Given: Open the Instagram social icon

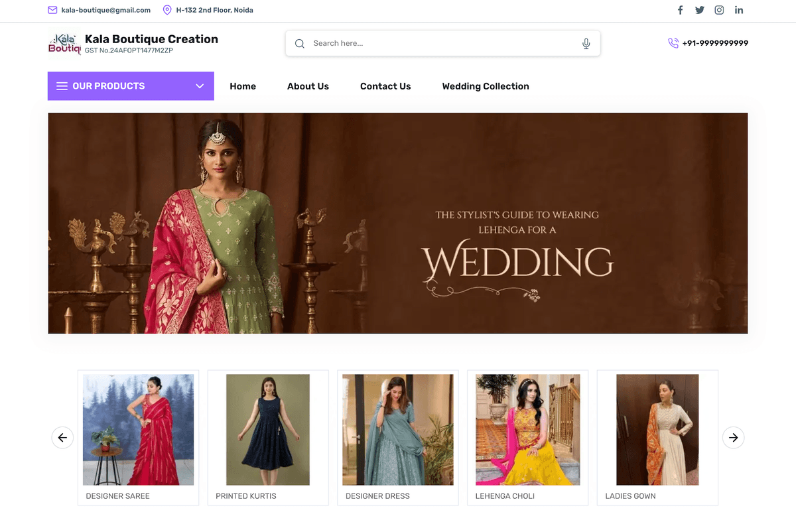Looking at the screenshot, I should click(x=719, y=10).
